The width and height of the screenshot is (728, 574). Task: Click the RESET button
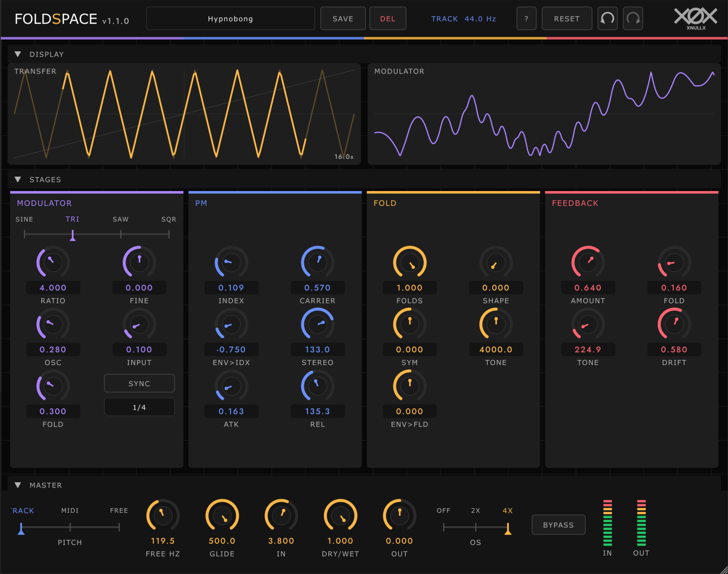coord(567,18)
